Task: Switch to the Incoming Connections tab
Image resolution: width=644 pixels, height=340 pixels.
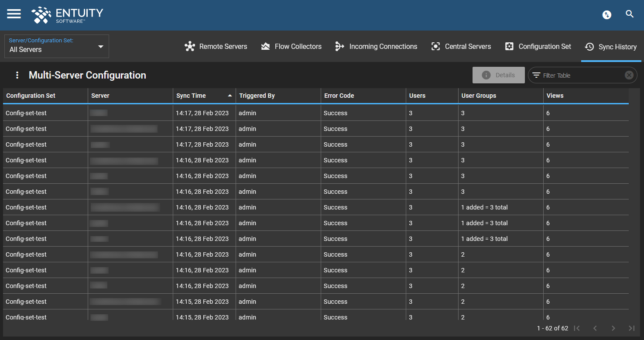Action: (x=376, y=46)
